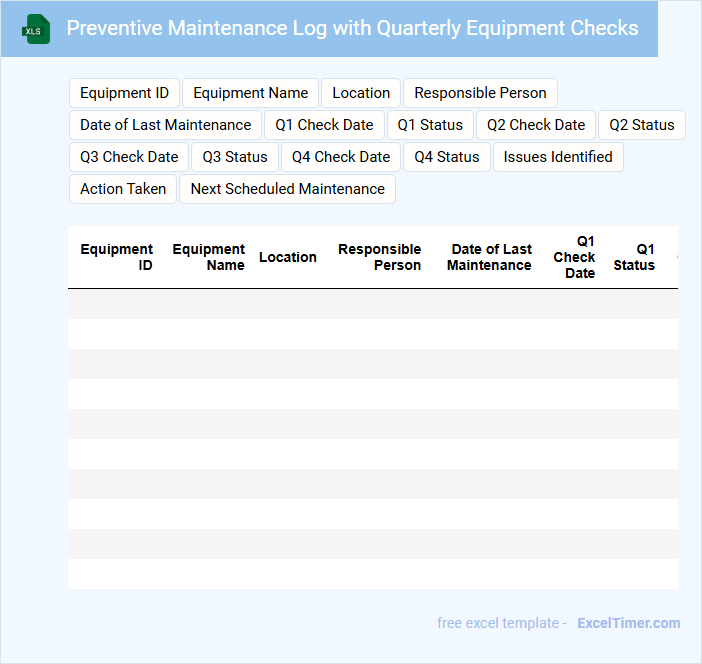This screenshot has height=664, width=702.
Task: Click the first empty table row
Action: click(372, 304)
